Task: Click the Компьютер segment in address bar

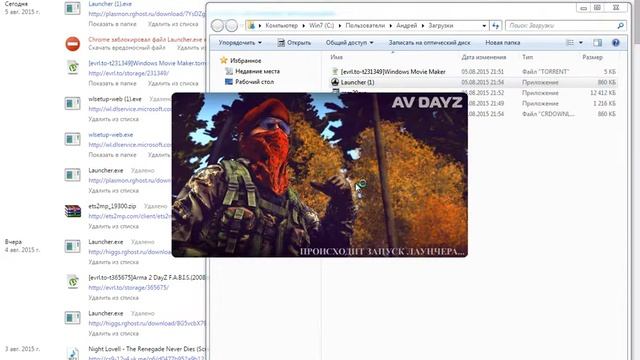Action: tap(281, 25)
